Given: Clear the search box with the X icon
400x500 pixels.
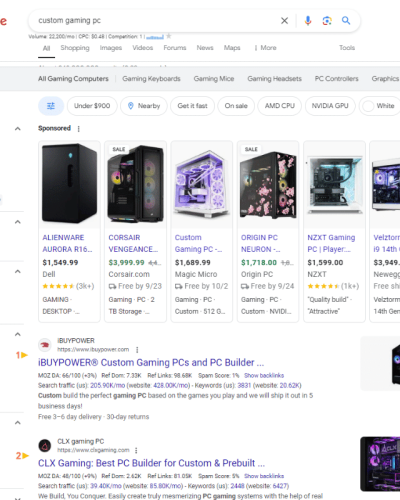Looking at the screenshot, I should click(x=284, y=21).
